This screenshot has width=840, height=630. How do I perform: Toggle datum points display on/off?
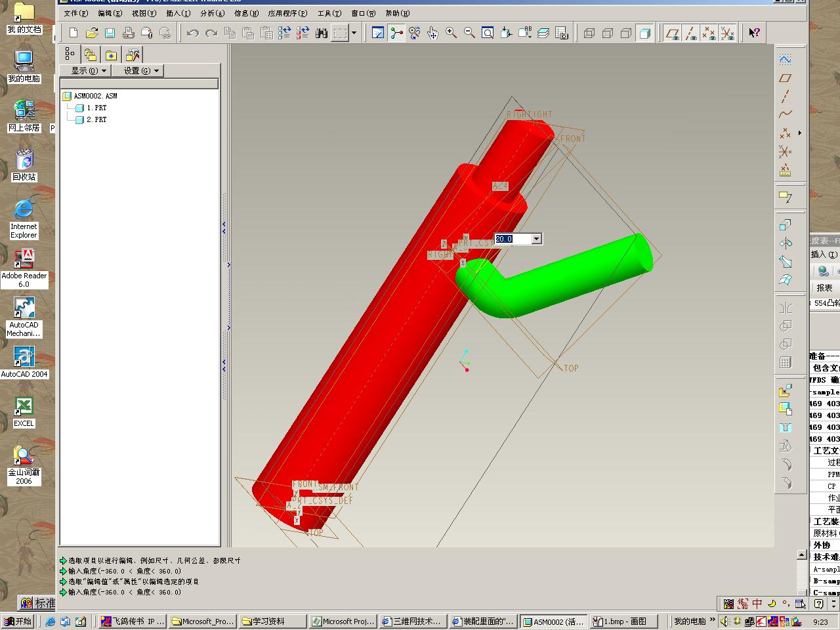click(x=708, y=33)
